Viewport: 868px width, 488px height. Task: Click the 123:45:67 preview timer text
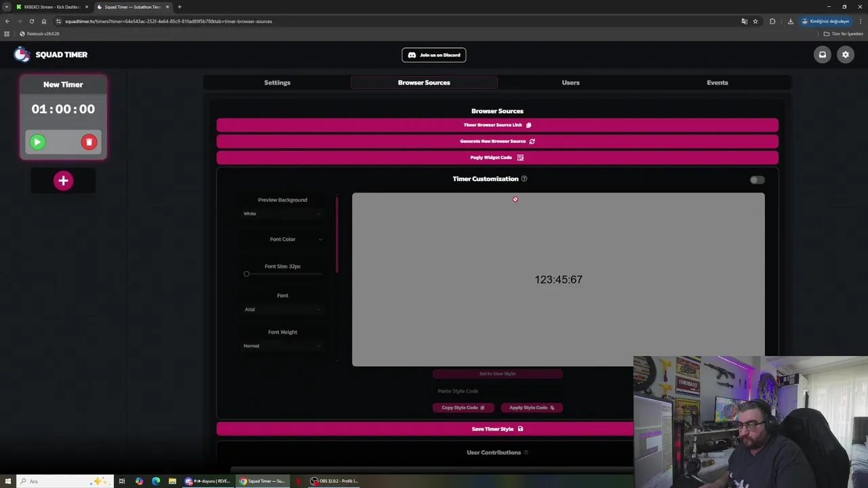point(558,279)
